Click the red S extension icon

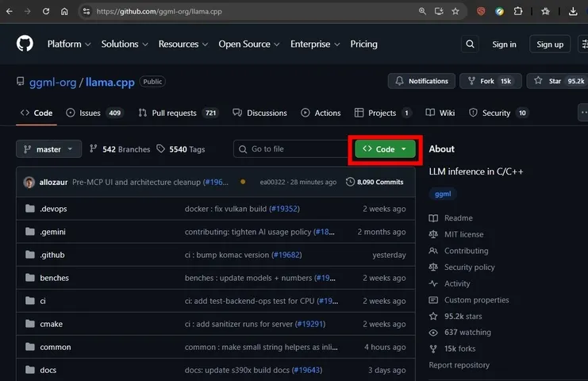tap(481, 11)
